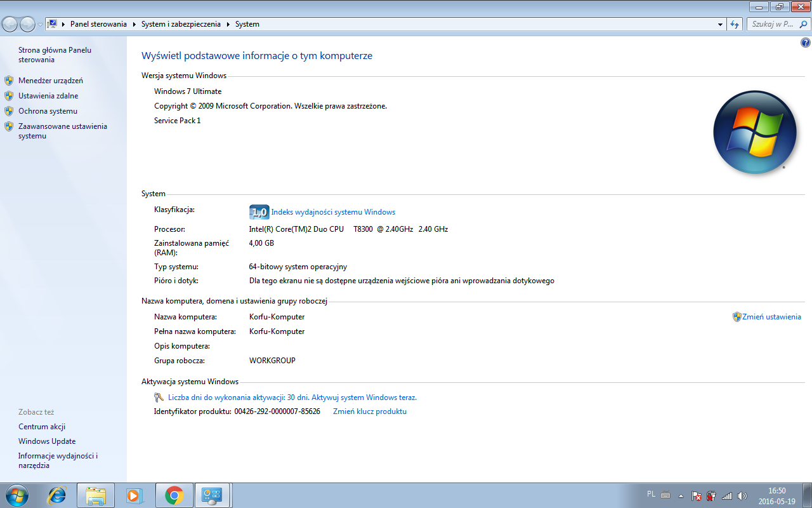Open the power plug tray icon
812x508 pixels.
pos(711,496)
